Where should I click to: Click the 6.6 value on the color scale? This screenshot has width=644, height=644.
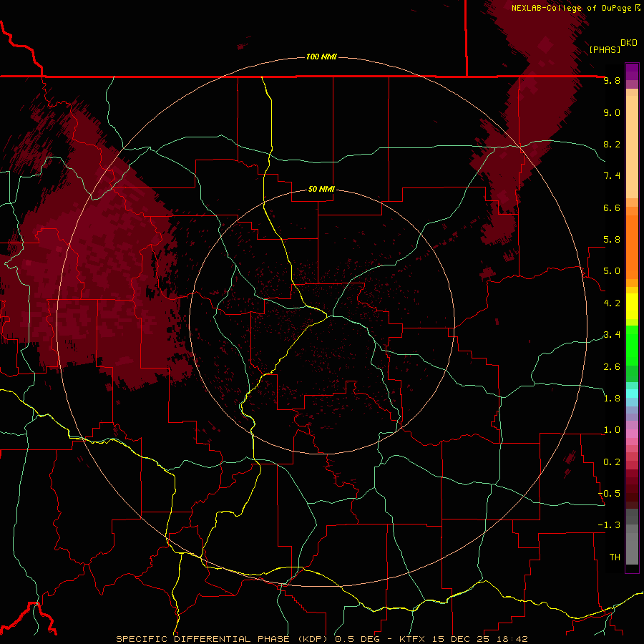point(612,208)
